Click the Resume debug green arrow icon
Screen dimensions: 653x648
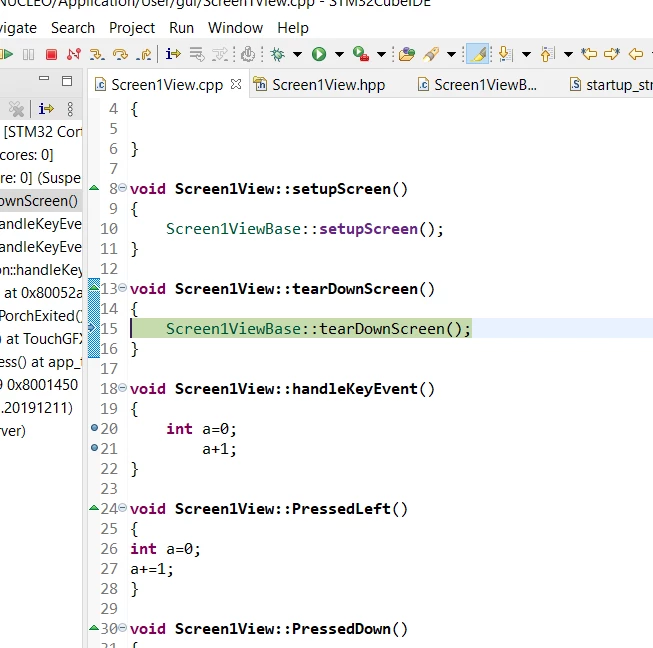[x=6, y=54]
